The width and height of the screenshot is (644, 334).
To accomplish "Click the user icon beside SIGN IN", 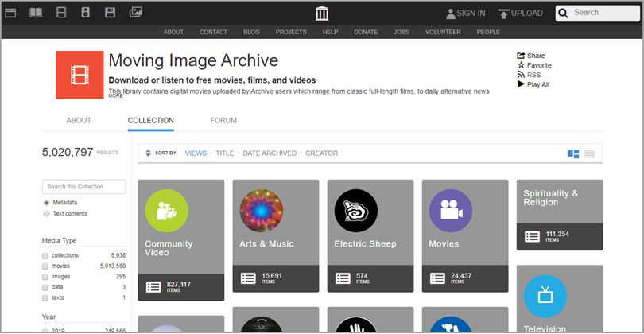I will (x=451, y=14).
